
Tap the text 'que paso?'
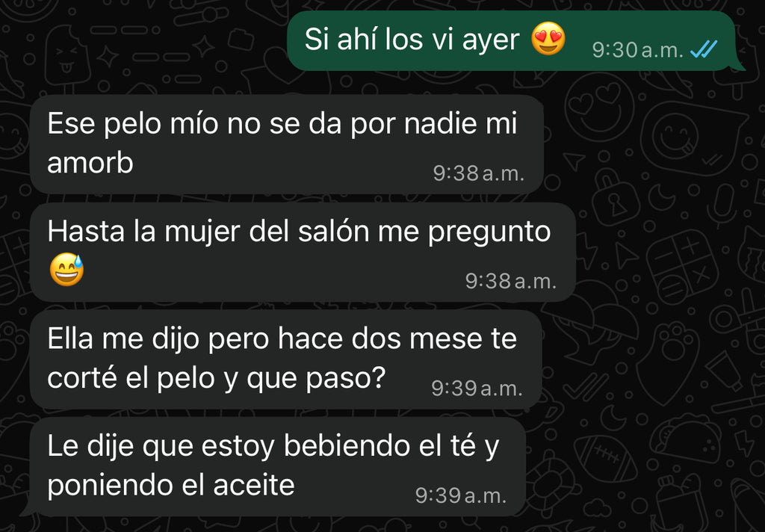tap(316, 379)
